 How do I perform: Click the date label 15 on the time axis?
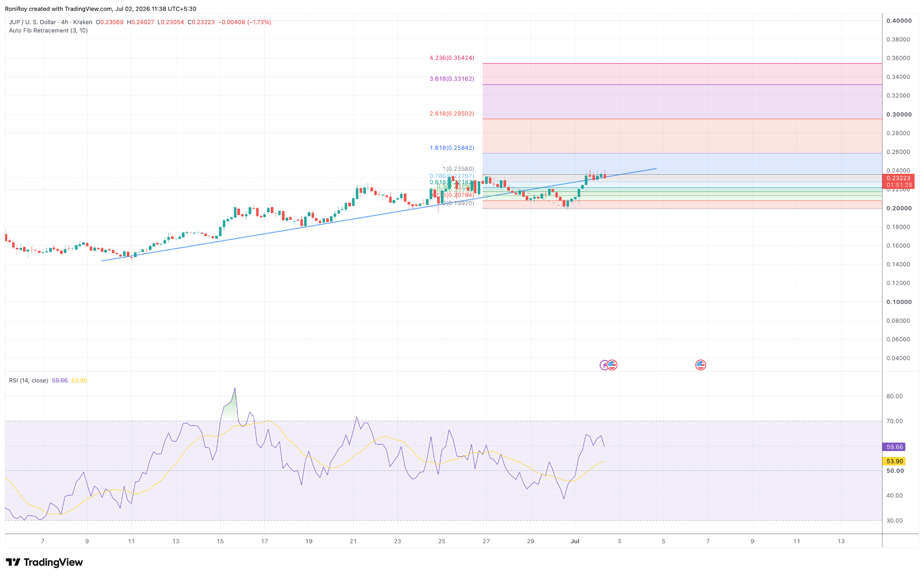220,541
